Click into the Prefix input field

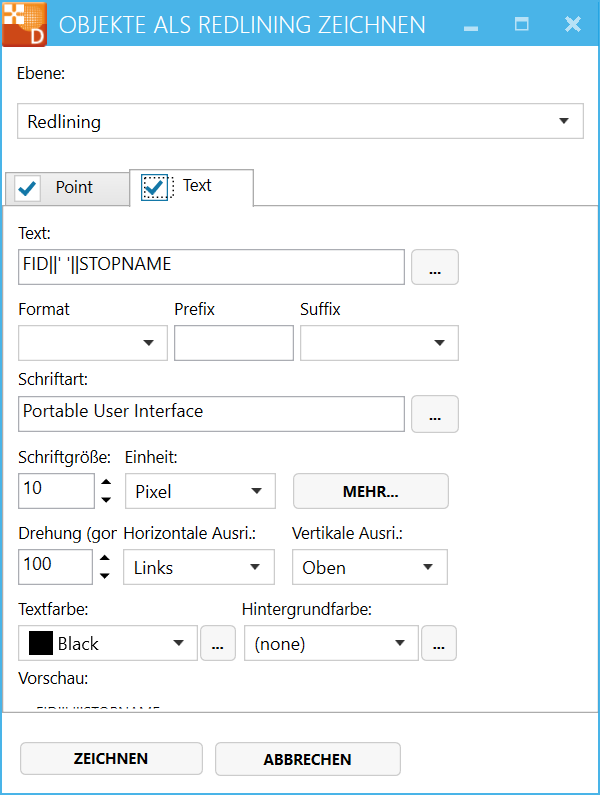pyautogui.click(x=233, y=343)
